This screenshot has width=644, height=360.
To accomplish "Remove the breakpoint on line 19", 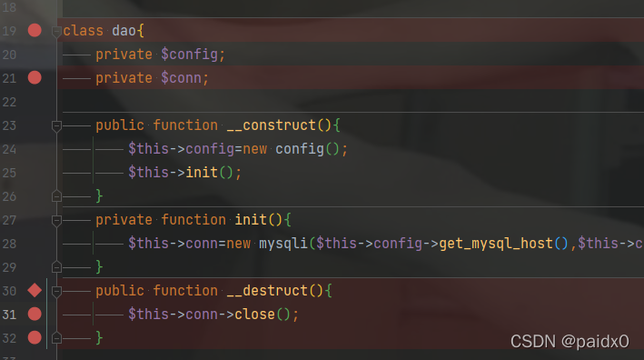I will click(x=35, y=30).
